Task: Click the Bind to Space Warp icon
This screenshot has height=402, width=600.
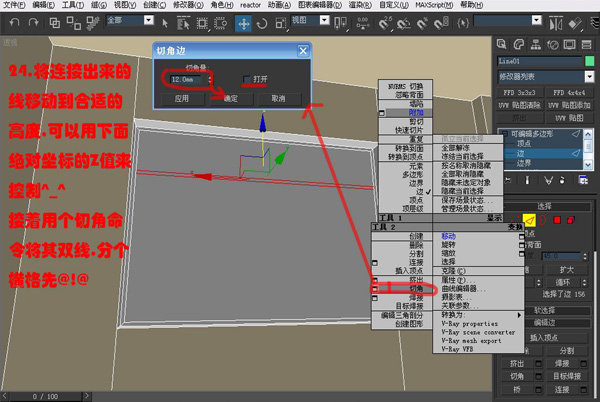Action: click(92, 23)
